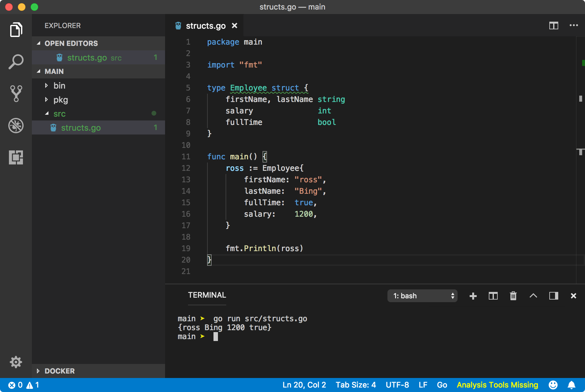Toggle the panel layout icon beside the chevron
Viewport: 585px width, 392px height.
click(553, 296)
